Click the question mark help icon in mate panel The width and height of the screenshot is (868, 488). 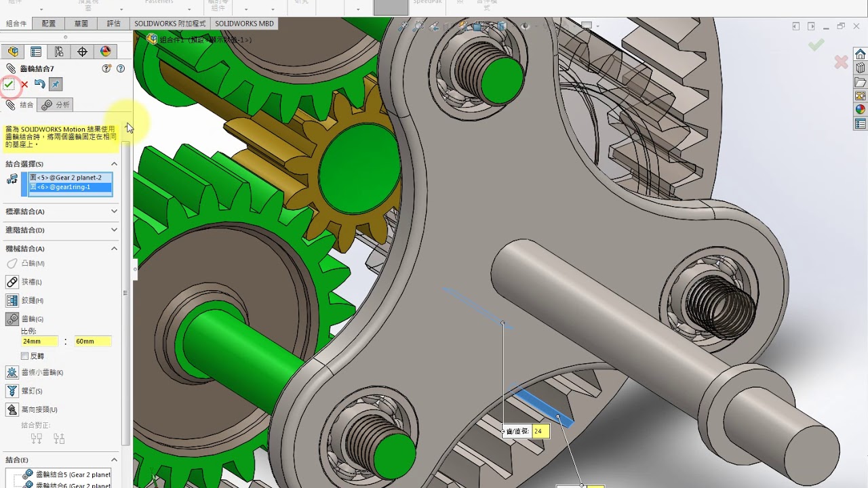pyautogui.click(x=121, y=68)
